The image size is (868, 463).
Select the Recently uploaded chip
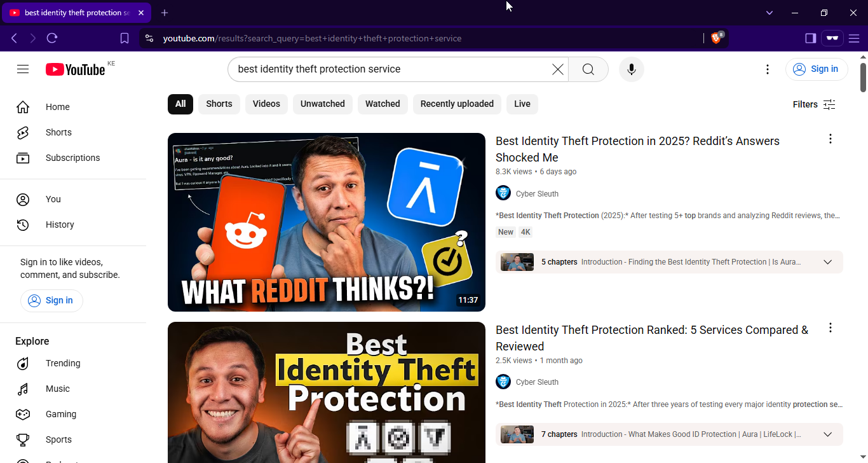[457, 104]
